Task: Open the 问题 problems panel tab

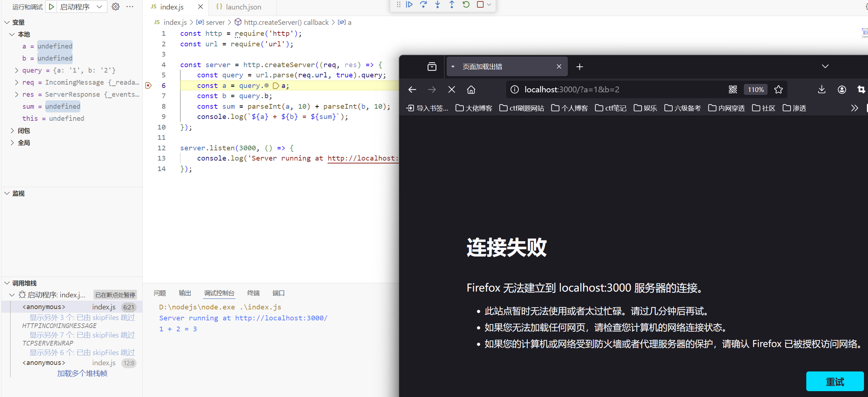Action: click(160, 293)
